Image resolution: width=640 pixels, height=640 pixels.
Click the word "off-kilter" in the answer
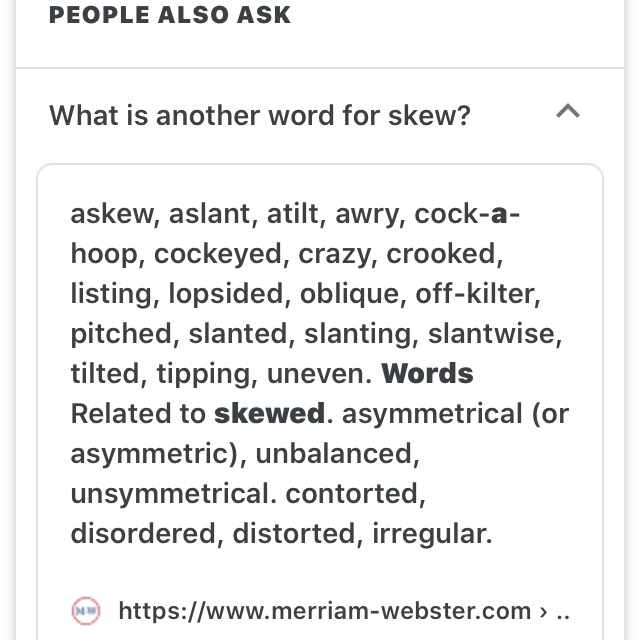coord(475,293)
